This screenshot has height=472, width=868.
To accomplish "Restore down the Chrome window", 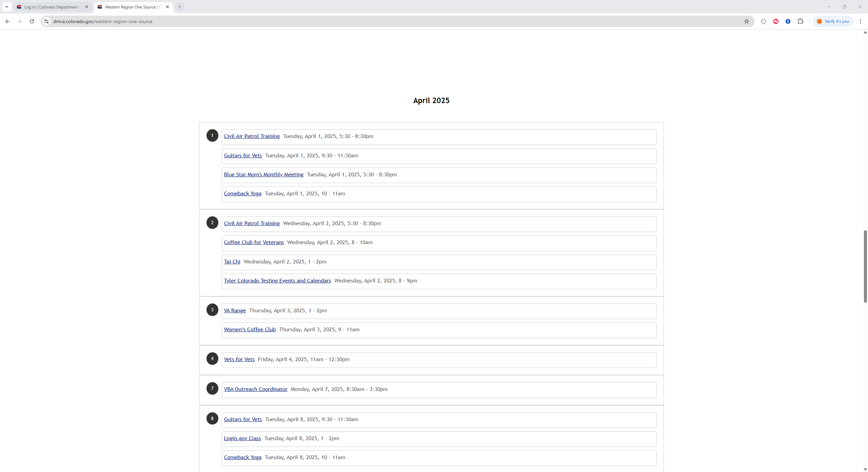I will tap(845, 7).
